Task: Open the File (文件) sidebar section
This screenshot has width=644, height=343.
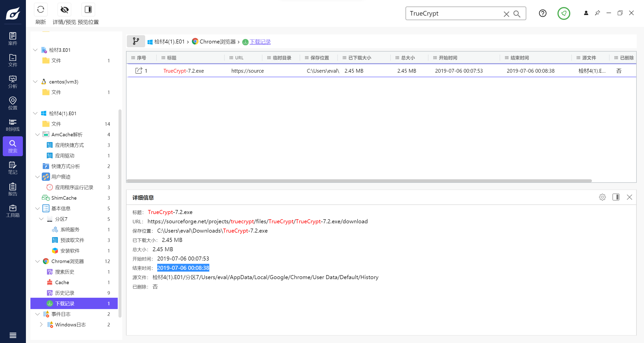Action: (13, 60)
